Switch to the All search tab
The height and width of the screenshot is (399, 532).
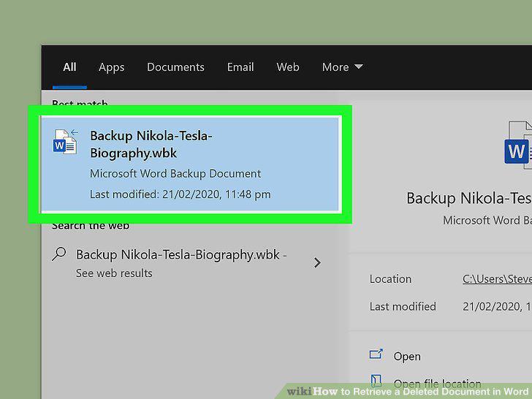coord(69,66)
